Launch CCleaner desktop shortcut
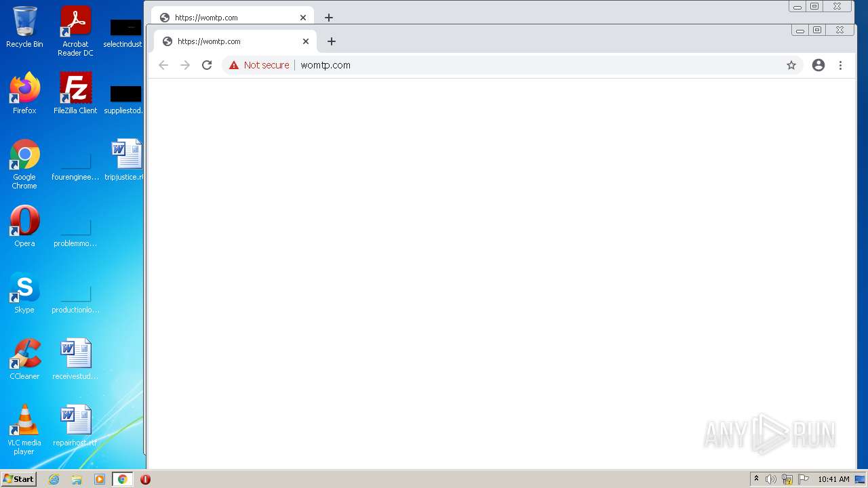Screen dimensions: 868x488 24,359
